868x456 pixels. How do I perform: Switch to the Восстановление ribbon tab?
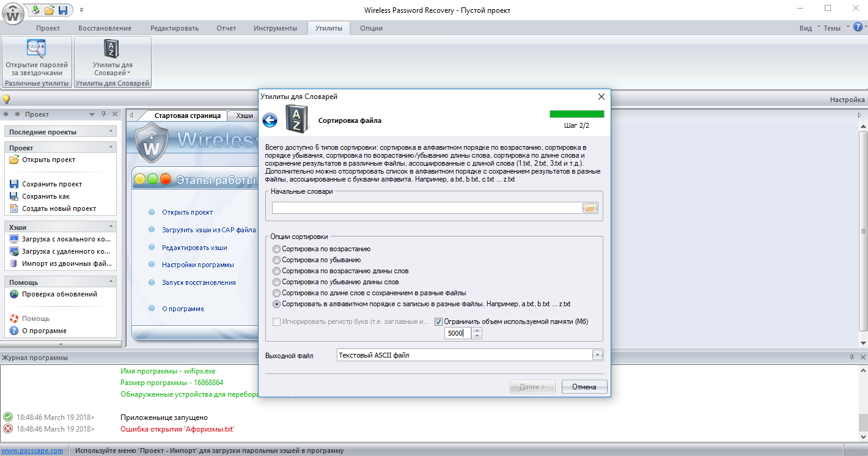click(105, 28)
